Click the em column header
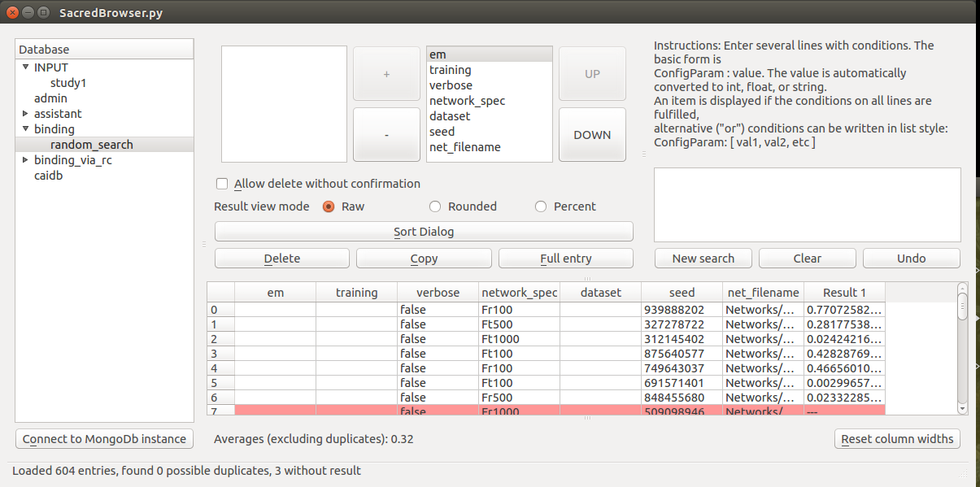Screen dimensions: 980x487 [276, 293]
